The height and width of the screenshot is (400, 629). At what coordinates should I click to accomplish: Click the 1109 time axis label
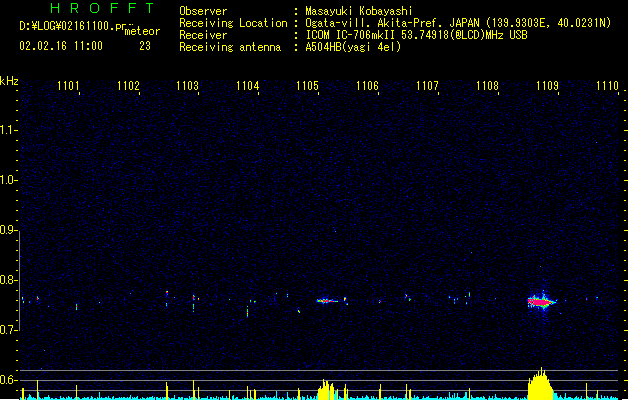(548, 85)
